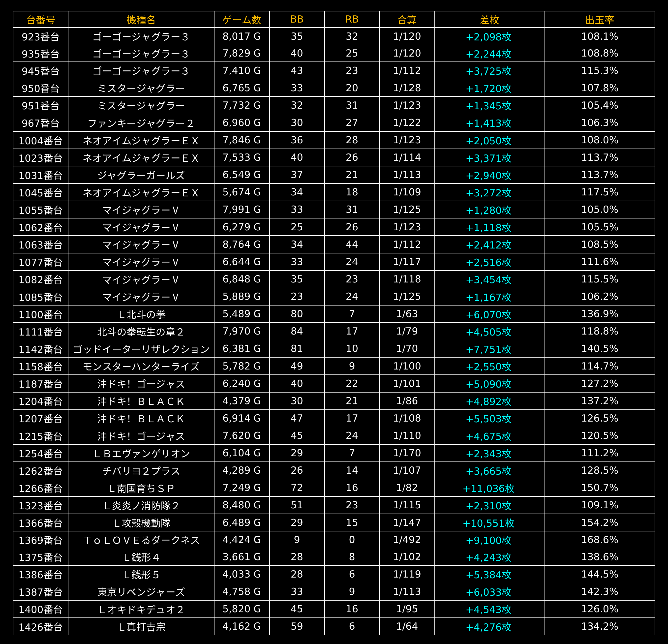Click the 1/147 combined probability
Viewport: 668px width, 644px height.
coord(407,523)
